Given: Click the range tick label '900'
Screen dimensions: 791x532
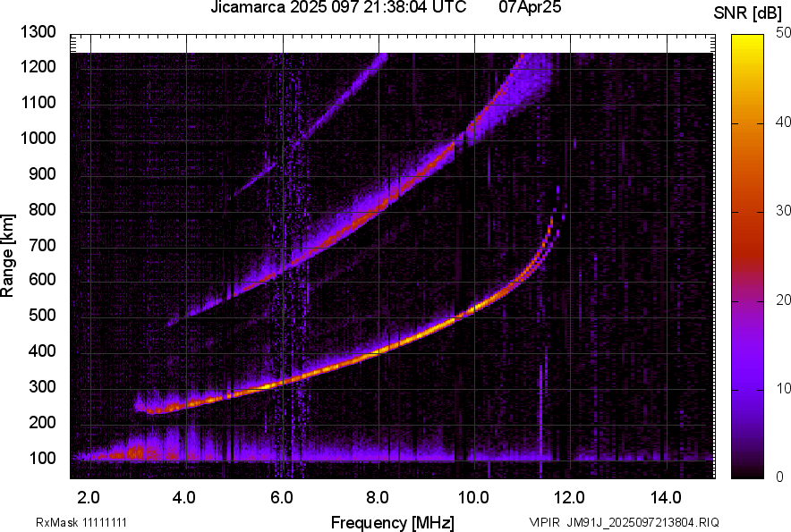Looking at the screenshot, I should point(42,173).
